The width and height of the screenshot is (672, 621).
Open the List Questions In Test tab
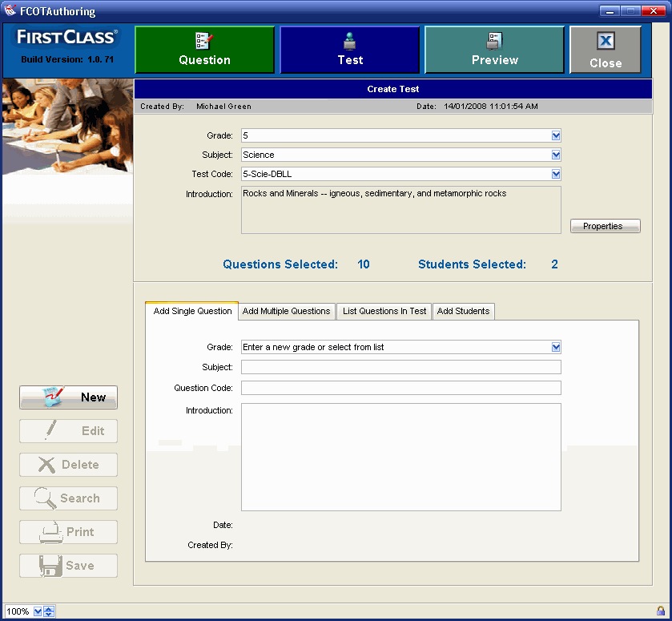tap(384, 312)
